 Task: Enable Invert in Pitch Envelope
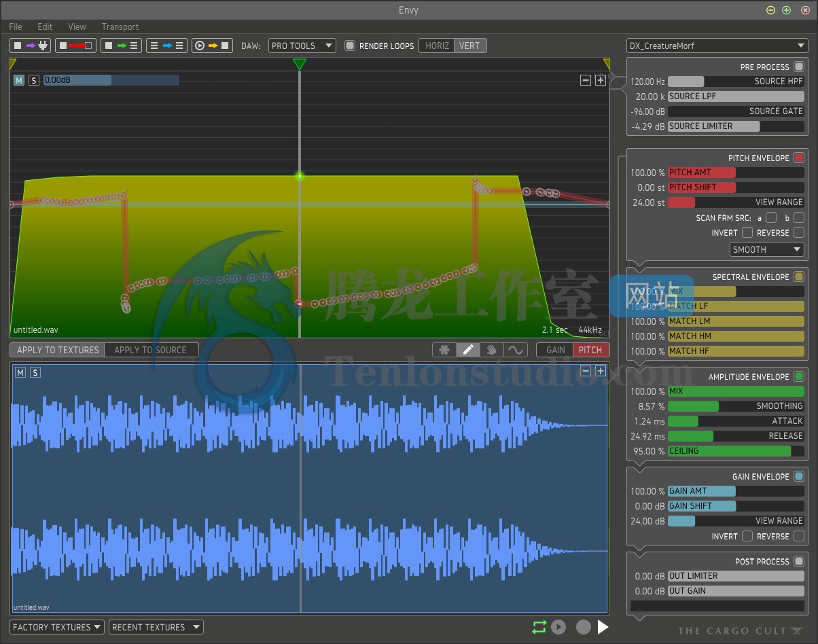click(x=747, y=232)
